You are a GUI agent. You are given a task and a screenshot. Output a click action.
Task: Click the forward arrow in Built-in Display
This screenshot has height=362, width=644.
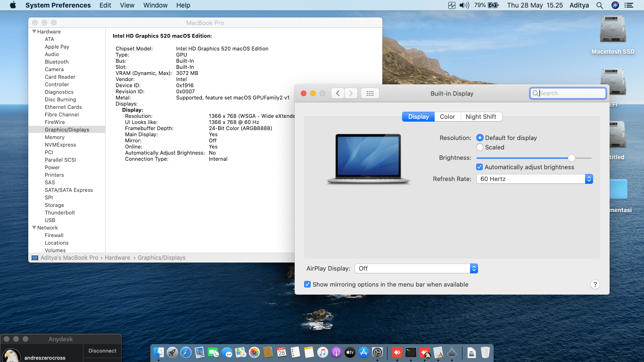(351, 93)
